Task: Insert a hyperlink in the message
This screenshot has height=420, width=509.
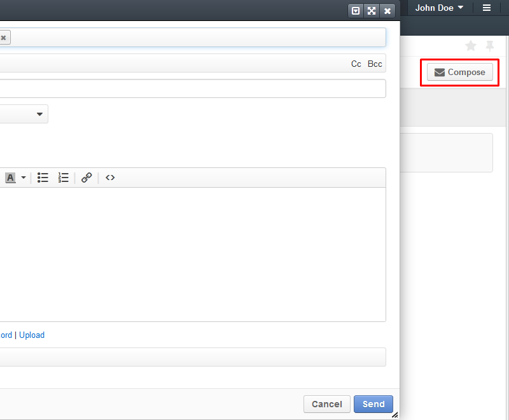Action: pyautogui.click(x=87, y=178)
